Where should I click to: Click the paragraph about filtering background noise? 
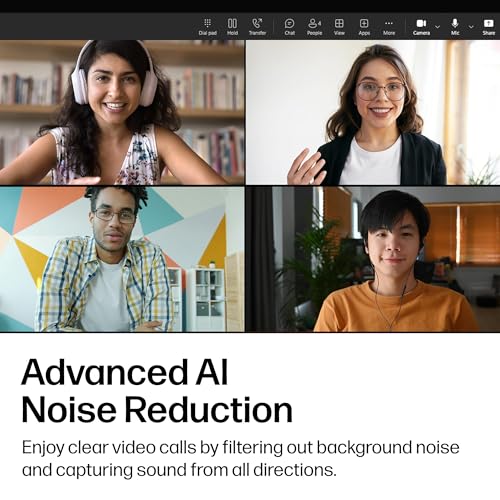click(x=241, y=458)
